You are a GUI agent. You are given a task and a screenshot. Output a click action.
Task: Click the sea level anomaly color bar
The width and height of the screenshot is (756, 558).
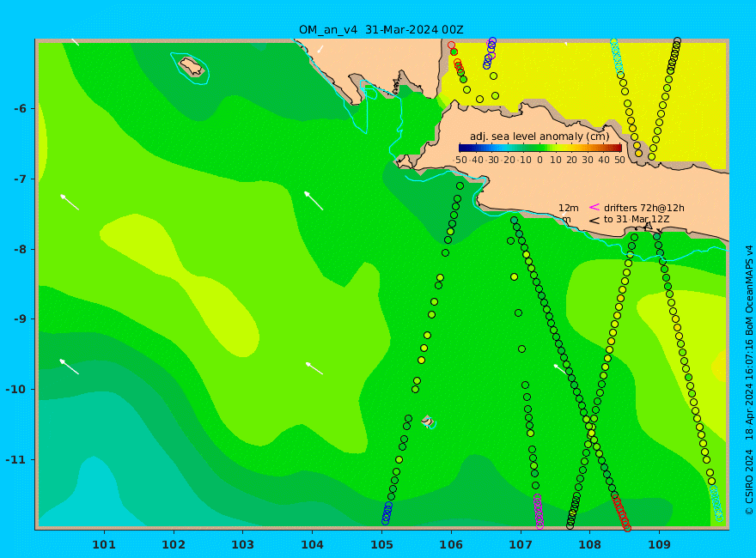pos(540,148)
